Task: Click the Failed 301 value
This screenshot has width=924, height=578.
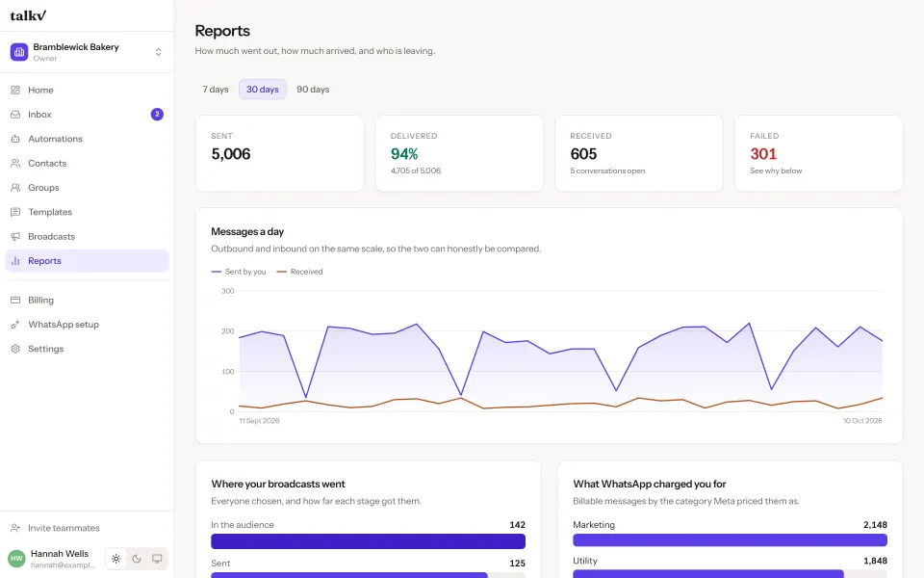Action: (763, 154)
